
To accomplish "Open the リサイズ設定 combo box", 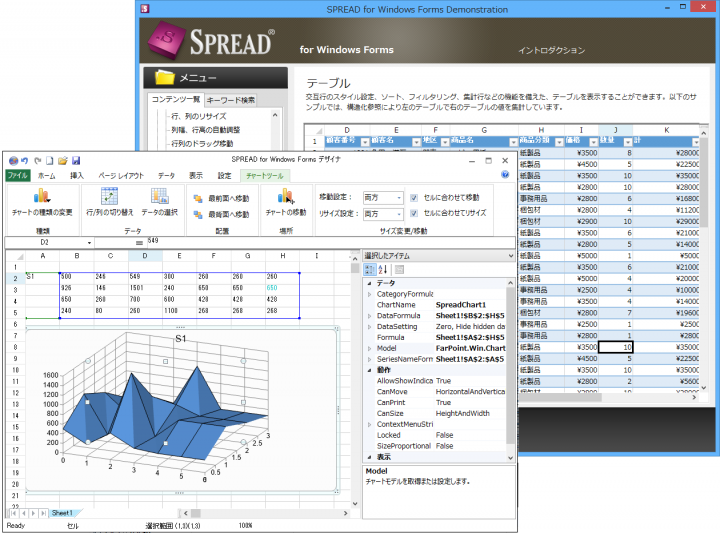I will click(x=383, y=214).
